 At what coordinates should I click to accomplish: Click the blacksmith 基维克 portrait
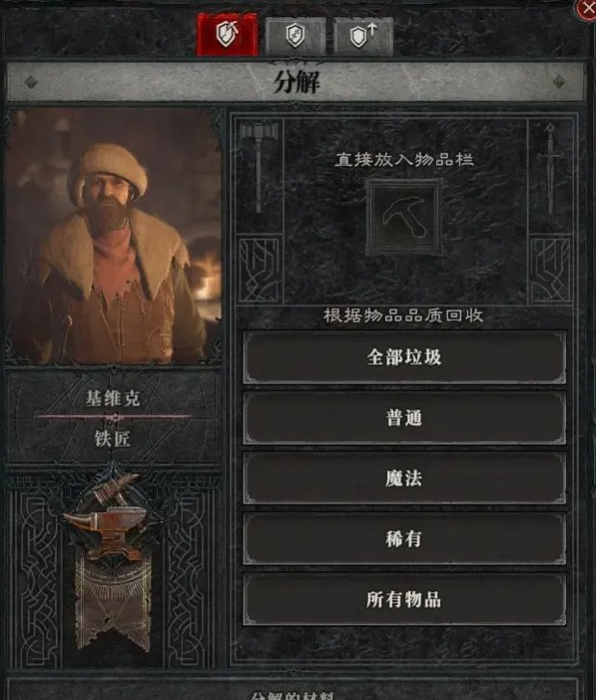point(114,237)
